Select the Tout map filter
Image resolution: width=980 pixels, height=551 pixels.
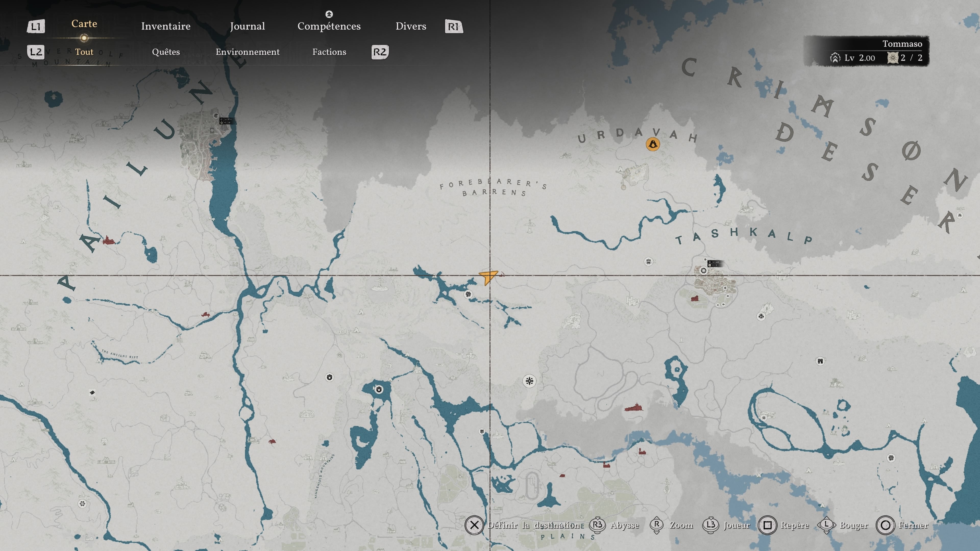(x=84, y=52)
